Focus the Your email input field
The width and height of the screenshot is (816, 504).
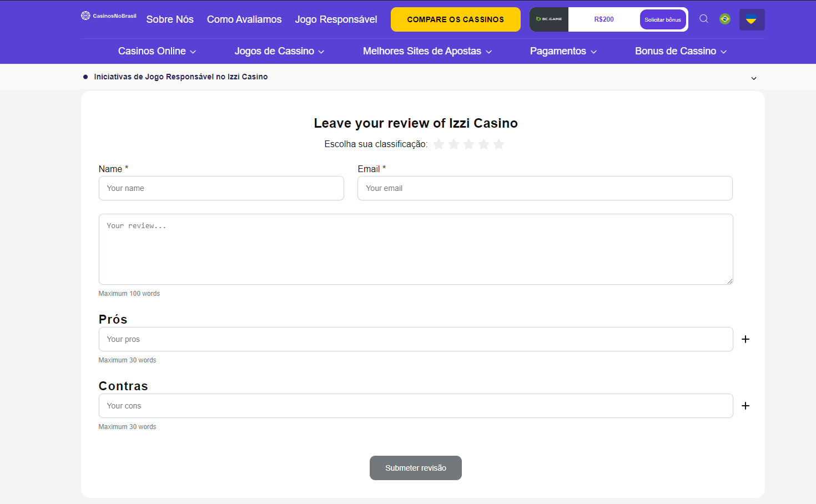[545, 188]
